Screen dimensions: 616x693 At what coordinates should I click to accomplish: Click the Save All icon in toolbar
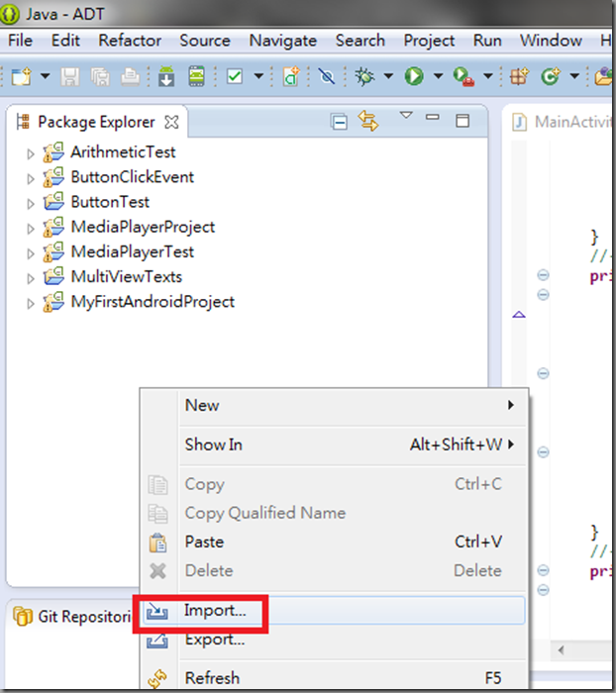(100, 77)
